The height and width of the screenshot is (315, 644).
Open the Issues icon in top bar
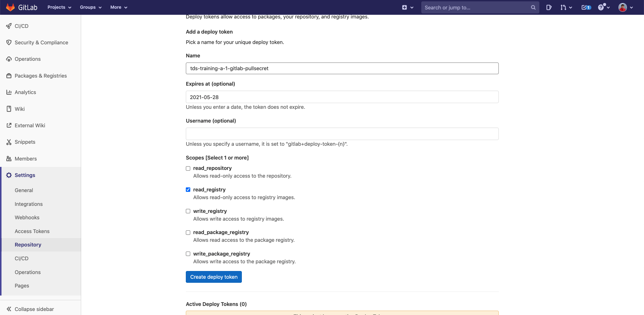click(x=549, y=7)
